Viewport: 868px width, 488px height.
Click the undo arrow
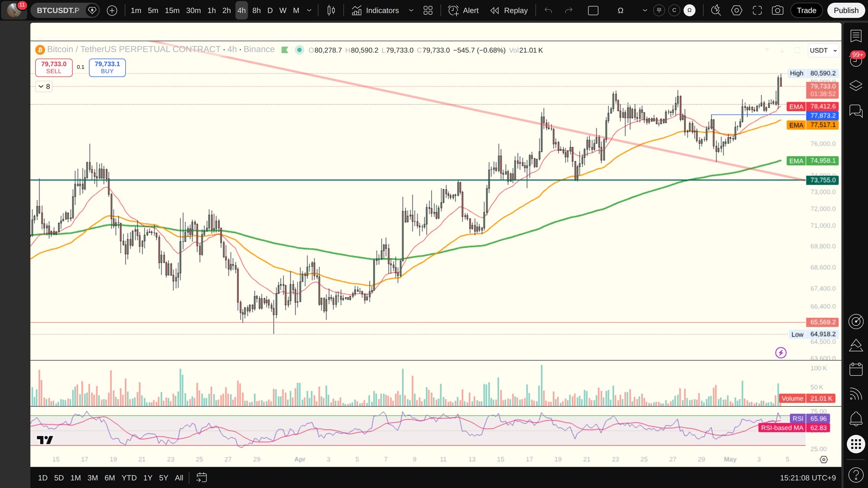548,10
